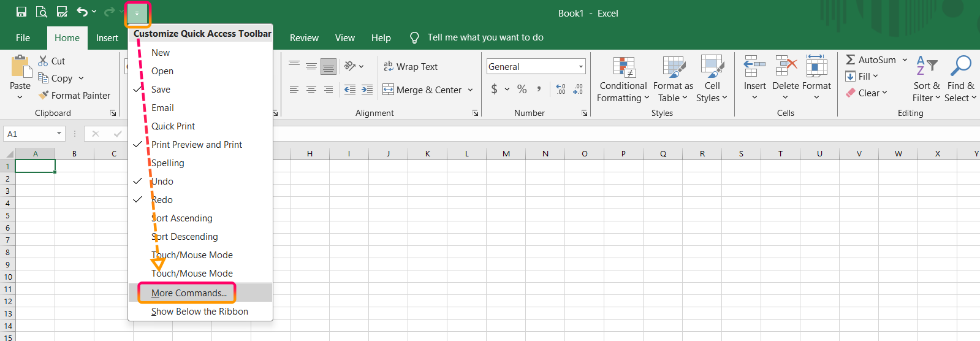This screenshot has height=341, width=980.
Task: Enable Sort Ascending in the Customize menu
Action: coord(200,218)
